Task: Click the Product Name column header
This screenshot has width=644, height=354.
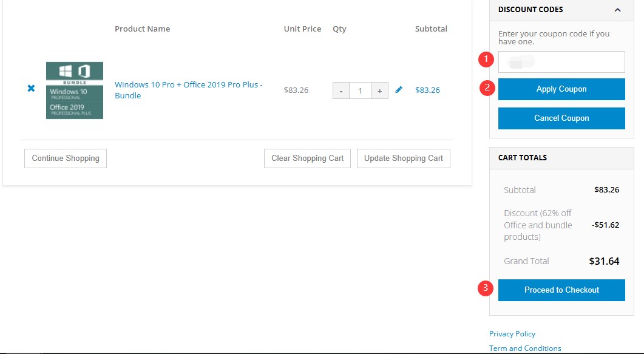Action: [142, 29]
